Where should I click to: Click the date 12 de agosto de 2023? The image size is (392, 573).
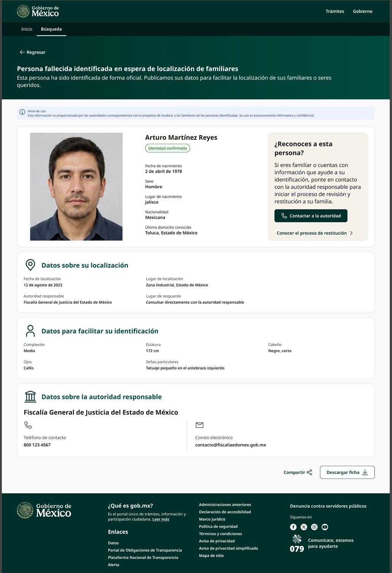tap(43, 285)
